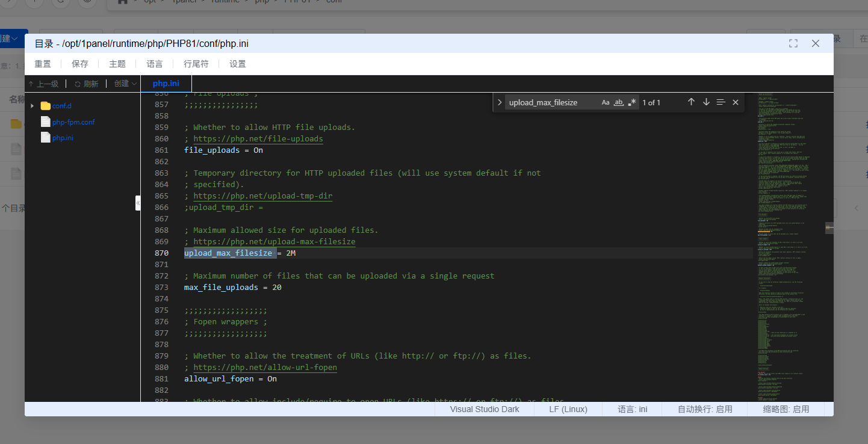The height and width of the screenshot is (444, 868).
Task: Click 刷新 refresh in file panel
Action: 86,84
